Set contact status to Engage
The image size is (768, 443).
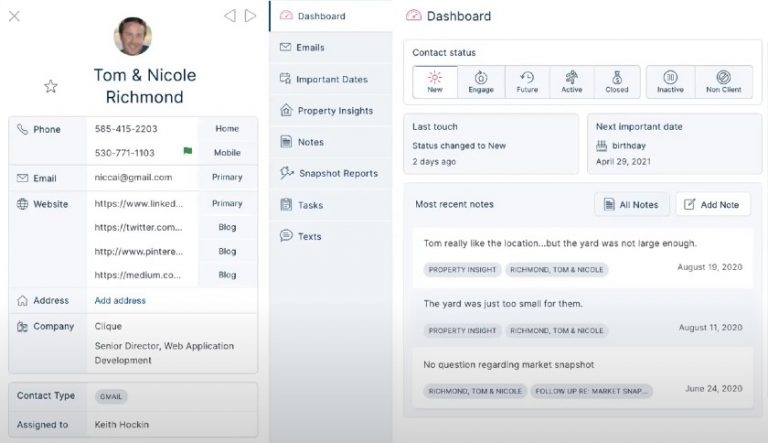tap(481, 82)
